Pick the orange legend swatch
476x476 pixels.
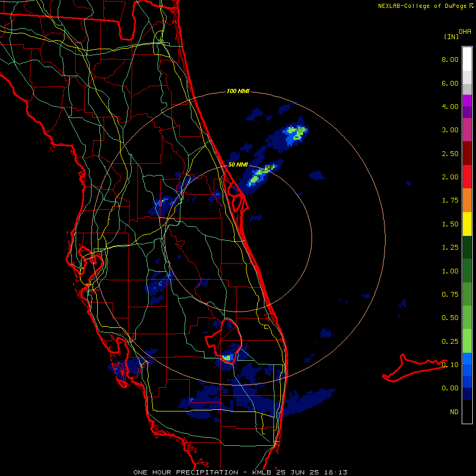(x=467, y=200)
